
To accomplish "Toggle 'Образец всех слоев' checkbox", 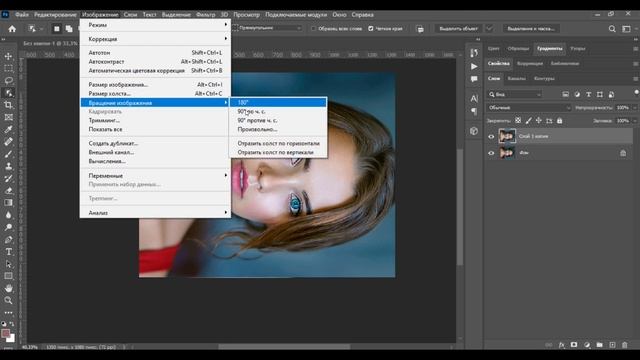I will (x=313, y=29).
